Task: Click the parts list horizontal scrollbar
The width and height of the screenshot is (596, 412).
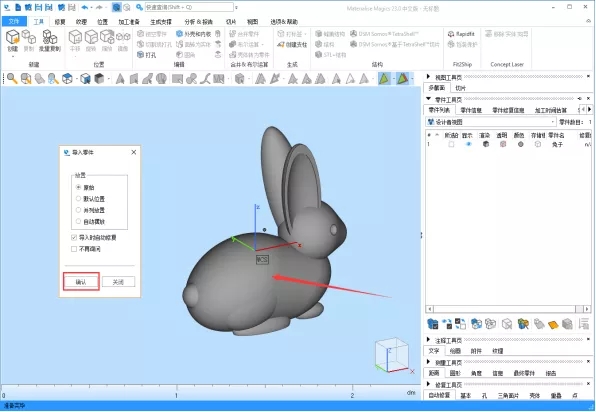Action: coord(509,309)
